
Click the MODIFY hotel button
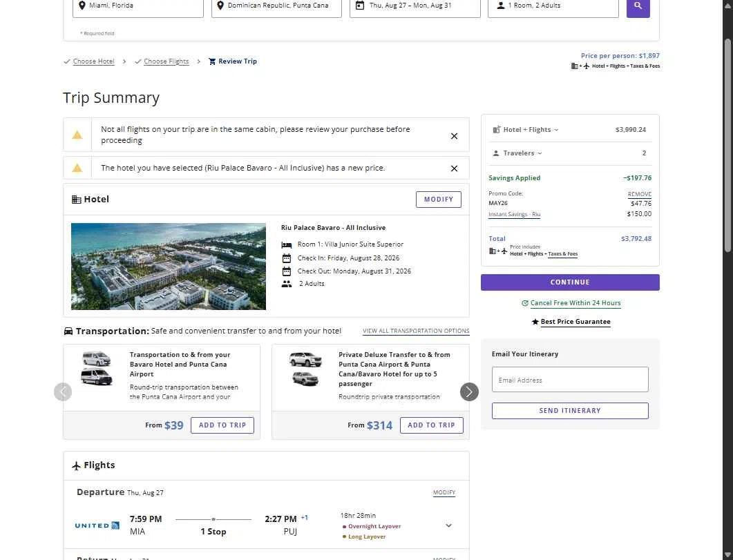click(x=439, y=200)
